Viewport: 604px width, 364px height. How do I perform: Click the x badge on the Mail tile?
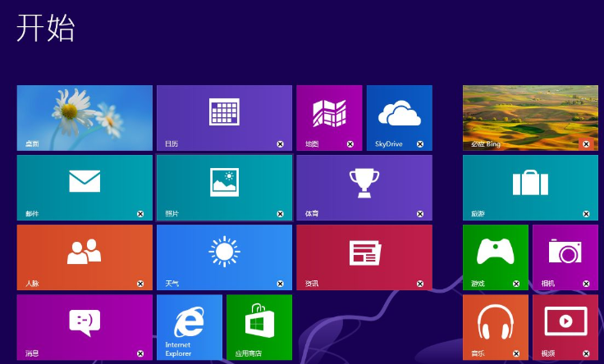140,214
